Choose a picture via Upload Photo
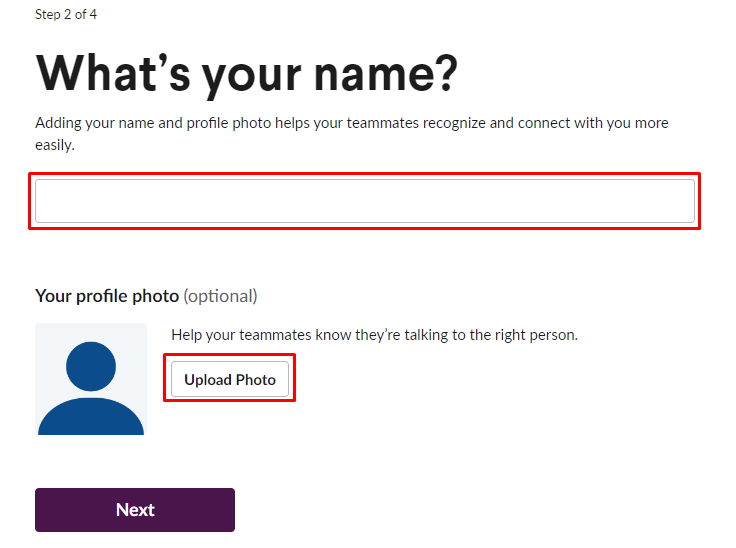This screenshot has height=548, width=736. coord(230,380)
